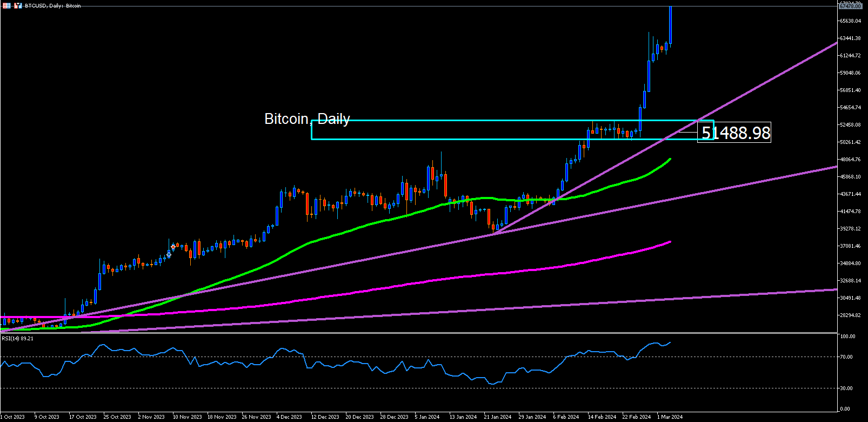
Task: Click the 30491.48 price axis label
Action: [850, 298]
